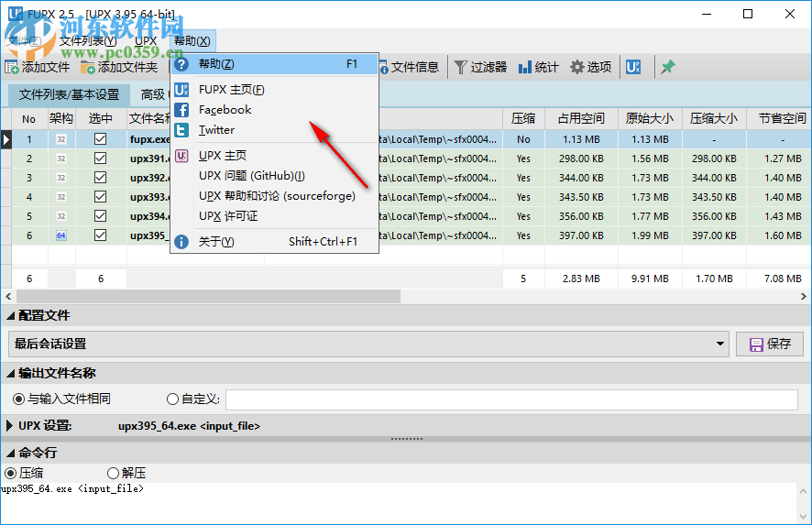Image resolution: width=812 pixels, height=525 pixels.
Task: Click the 64-bit architecture icon in row 6
Action: point(61,235)
